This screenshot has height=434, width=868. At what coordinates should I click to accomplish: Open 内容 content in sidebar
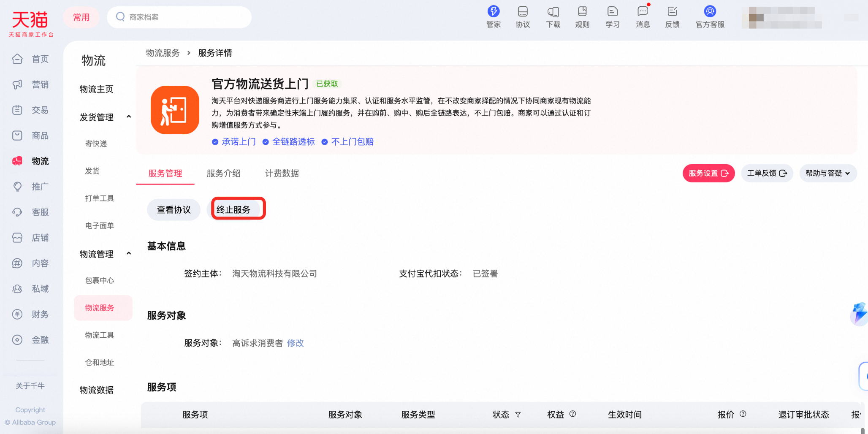click(30, 263)
